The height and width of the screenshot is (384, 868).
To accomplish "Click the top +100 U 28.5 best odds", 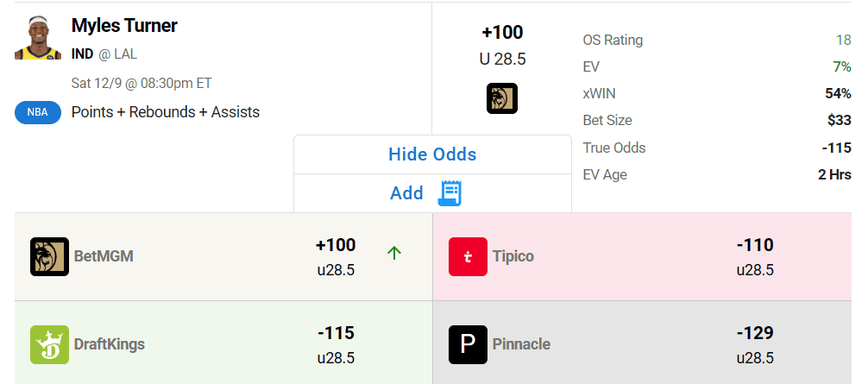I will click(x=502, y=45).
